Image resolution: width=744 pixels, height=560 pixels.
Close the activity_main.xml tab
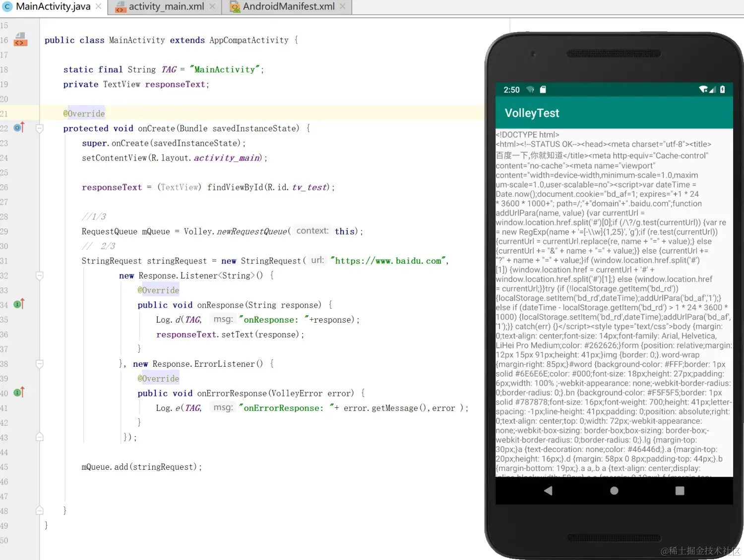(212, 6)
